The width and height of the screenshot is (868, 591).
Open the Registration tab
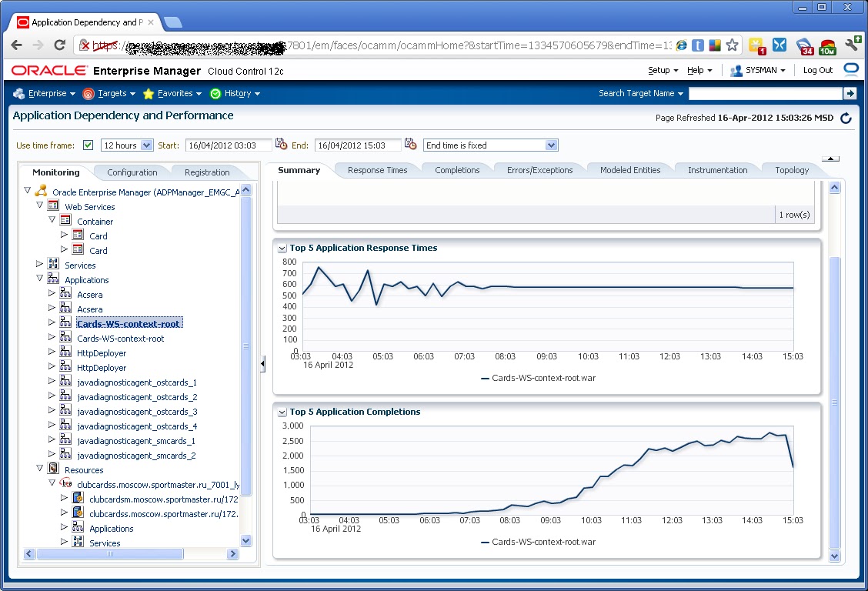pyautogui.click(x=207, y=172)
